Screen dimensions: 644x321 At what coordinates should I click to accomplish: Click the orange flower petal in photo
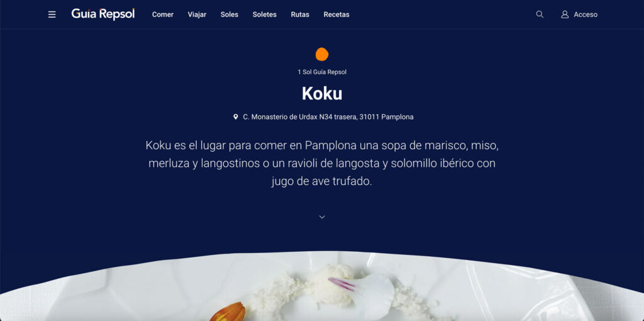[x=228, y=312]
